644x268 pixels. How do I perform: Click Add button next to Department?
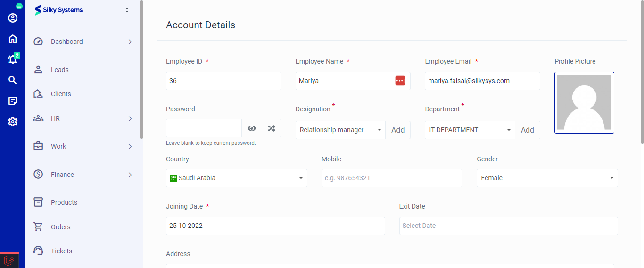pyautogui.click(x=528, y=130)
